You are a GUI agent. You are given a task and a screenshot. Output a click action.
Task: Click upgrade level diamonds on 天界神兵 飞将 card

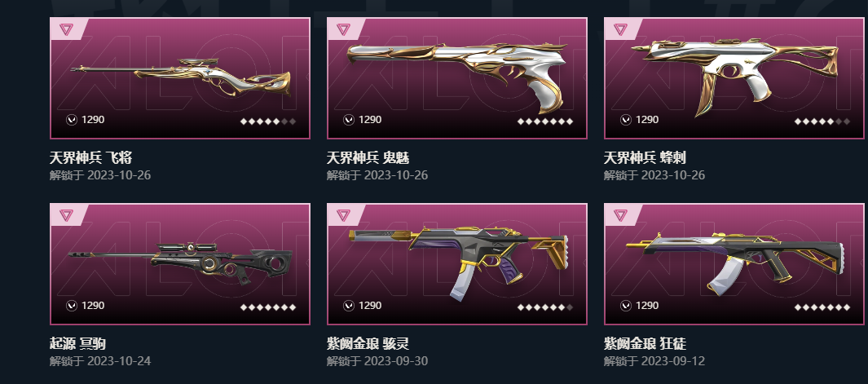click(x=268, y=121)
